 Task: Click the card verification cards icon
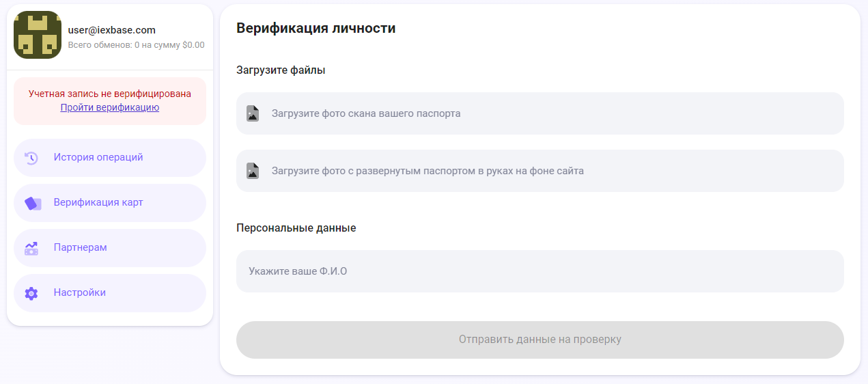32,203
